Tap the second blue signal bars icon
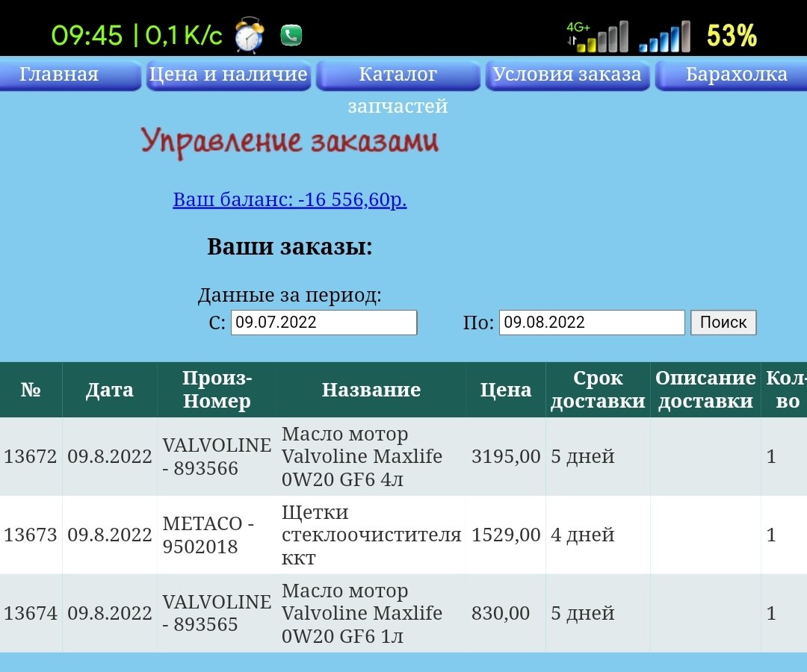This screenshot has width=807, height=672. tap(664, 37)
